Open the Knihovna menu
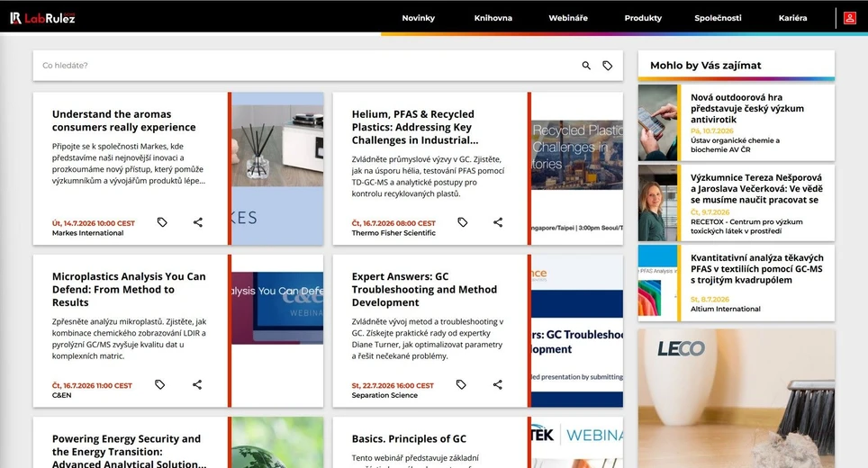This screenshot has height=468, width=868. tap(493, 18)
